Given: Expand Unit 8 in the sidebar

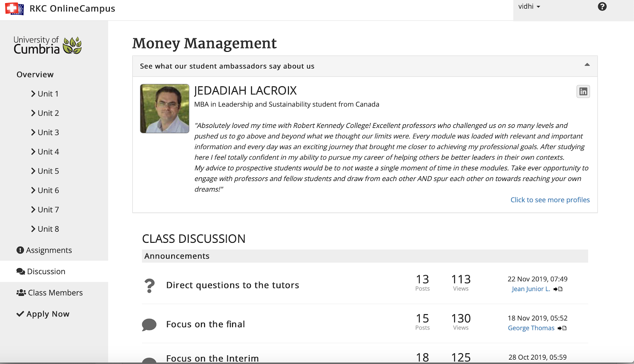Looking at the screenshot, I should 45,229.
